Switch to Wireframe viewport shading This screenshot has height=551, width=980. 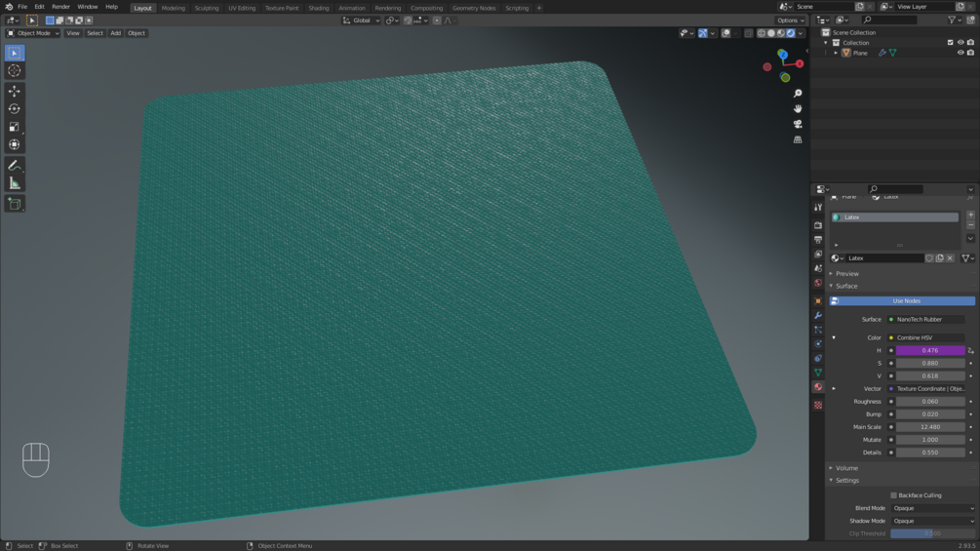coord(762,33)
